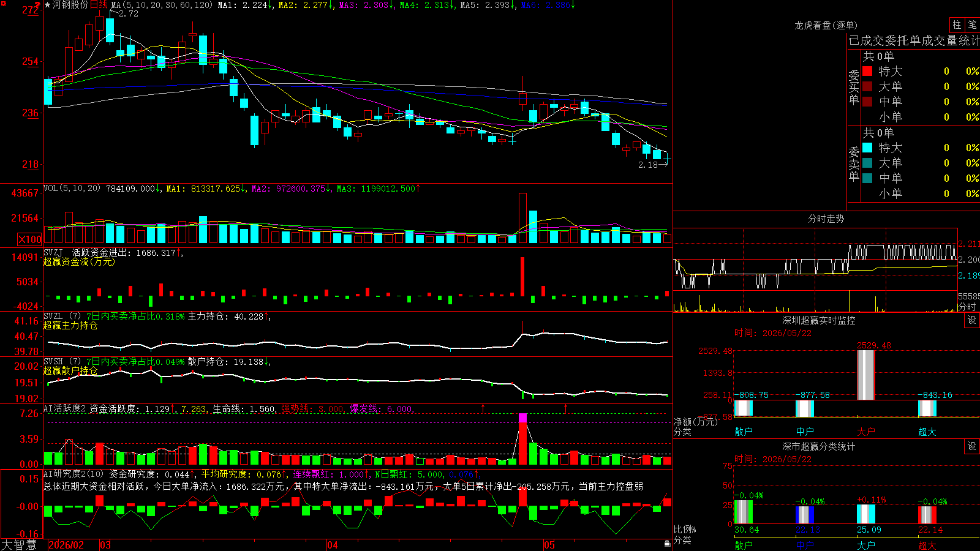Click the 深市超赢分类统计 panel title
This screenshot has width=980, height=551.
click(x=819, y=446)
